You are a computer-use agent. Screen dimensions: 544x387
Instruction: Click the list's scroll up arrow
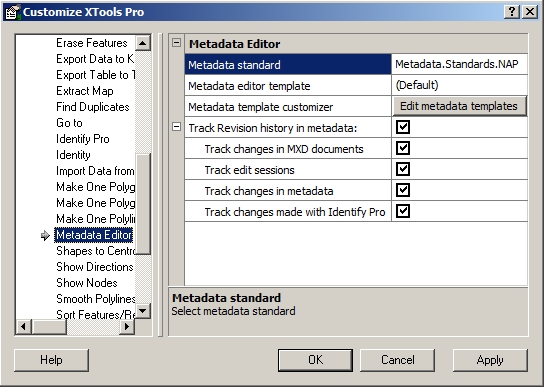(x=143, y=43)
